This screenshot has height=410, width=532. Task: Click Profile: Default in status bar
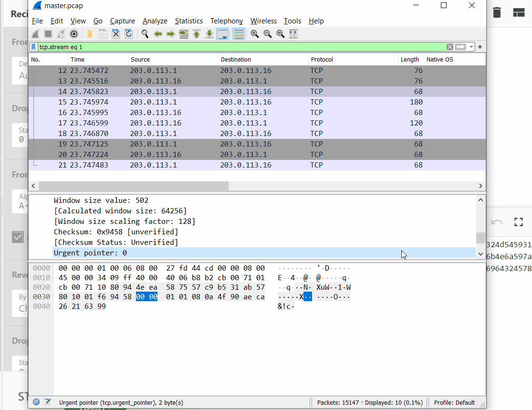point(454,402)
